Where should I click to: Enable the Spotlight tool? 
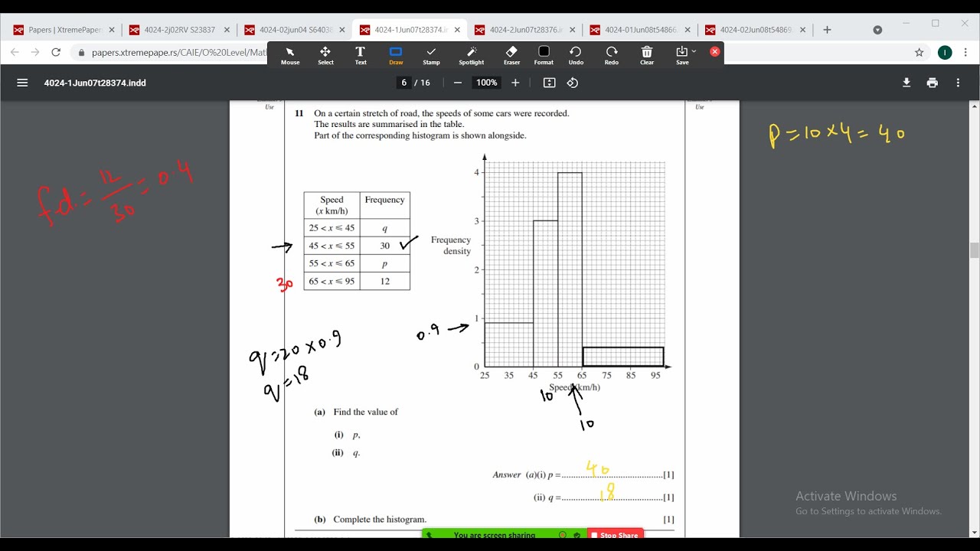pyautogui.click(x=471, y=55)
